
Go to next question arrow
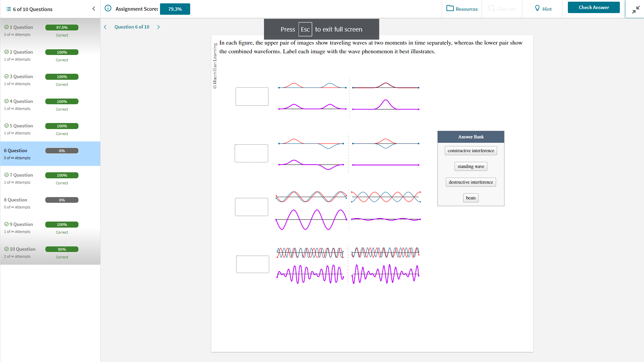(159, 27)
